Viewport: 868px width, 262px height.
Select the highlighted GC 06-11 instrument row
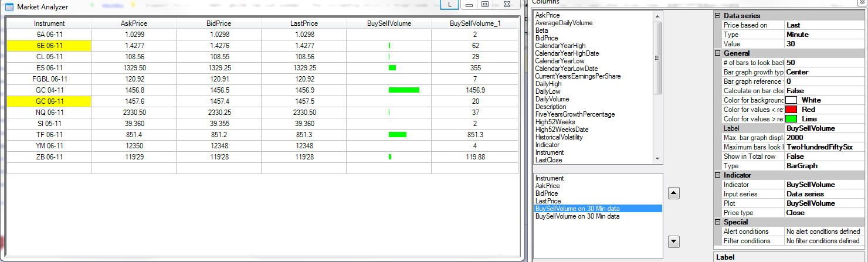[x=49, y=101]
